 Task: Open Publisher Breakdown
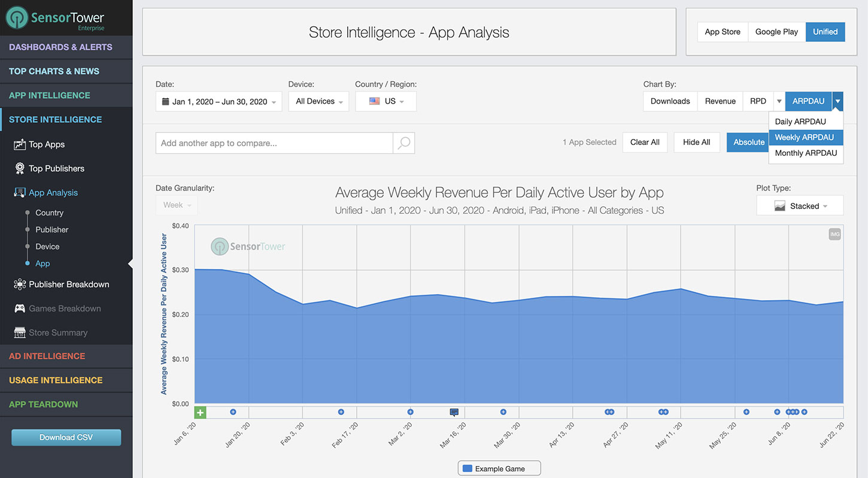[68, 284]
